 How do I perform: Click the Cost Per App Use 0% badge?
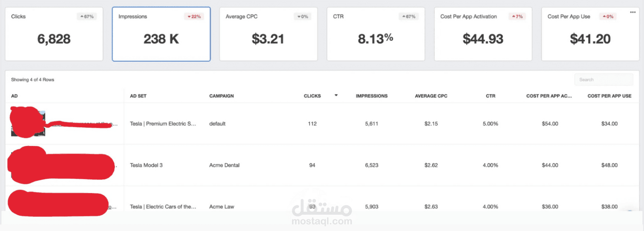pyautogui.click(x=609, y=17)
